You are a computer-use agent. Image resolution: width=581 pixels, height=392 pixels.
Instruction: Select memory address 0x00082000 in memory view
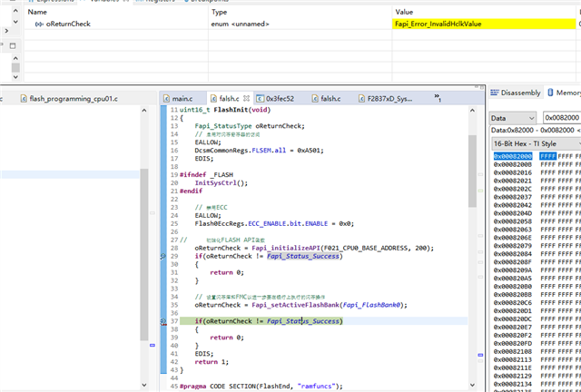pyautogui.click(x=514, y=156)
